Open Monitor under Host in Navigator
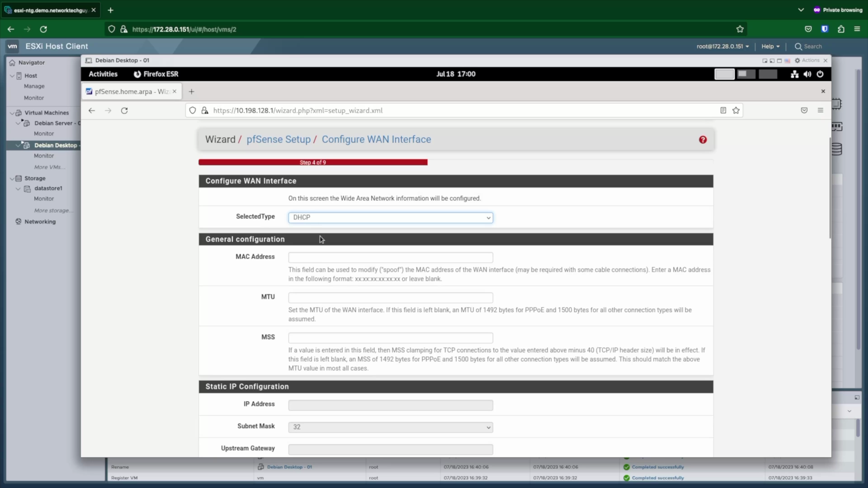The width and height of the screenshot is (868, 488). [x=34, y=98]
